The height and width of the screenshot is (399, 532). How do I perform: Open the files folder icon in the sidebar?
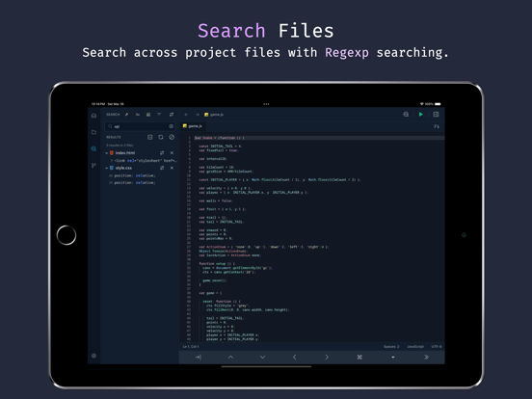[x=94, y=132]
